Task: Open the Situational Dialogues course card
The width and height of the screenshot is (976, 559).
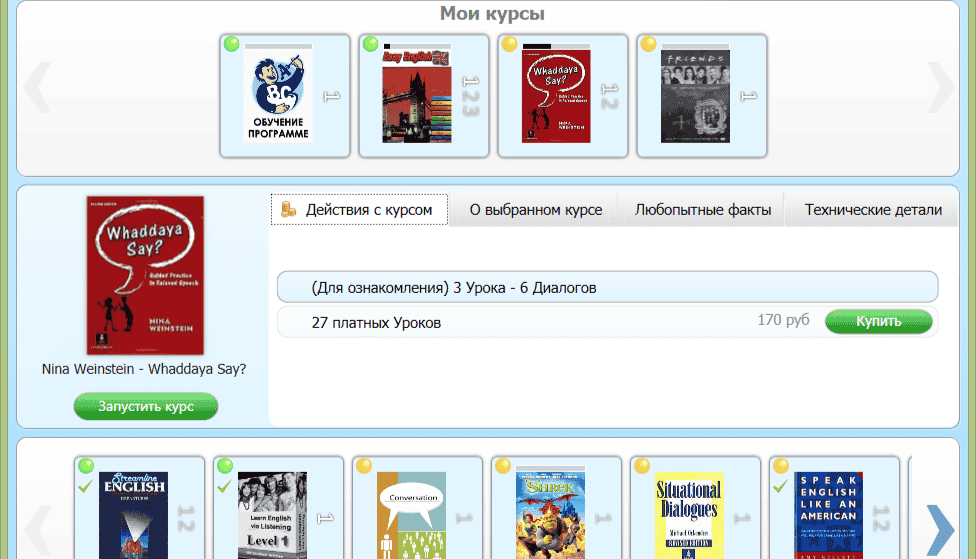Action: click(695, 508)
